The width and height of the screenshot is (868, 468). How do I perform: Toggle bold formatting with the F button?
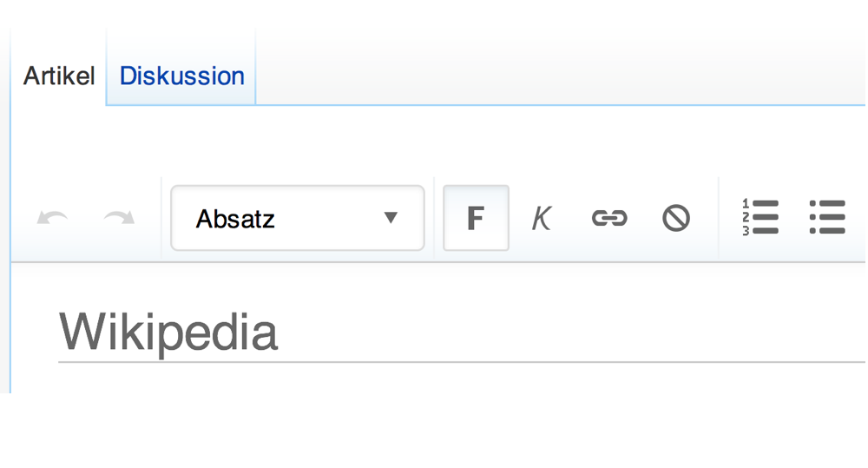tap(476, 218)
